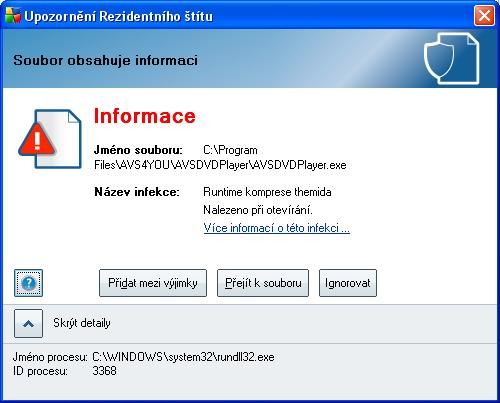The image size is (500, 403).
Task: Close the Resident Shield alert window
Action: coord(484,15)
